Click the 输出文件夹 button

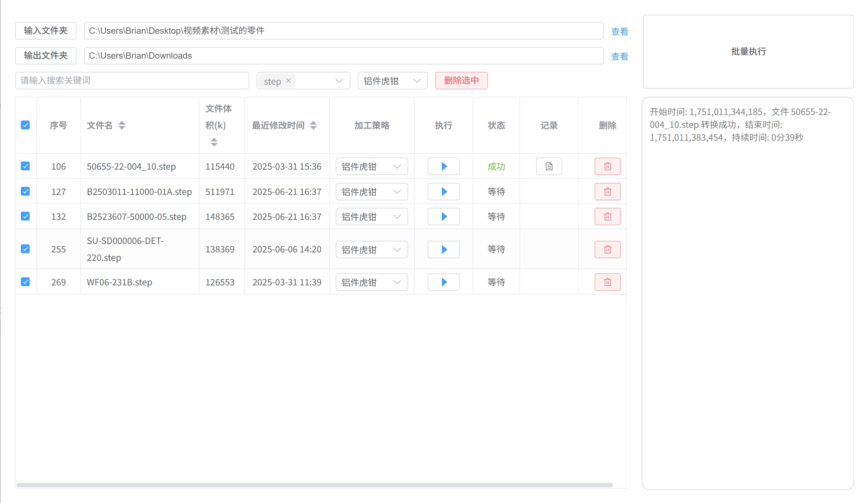click(46, 56)
